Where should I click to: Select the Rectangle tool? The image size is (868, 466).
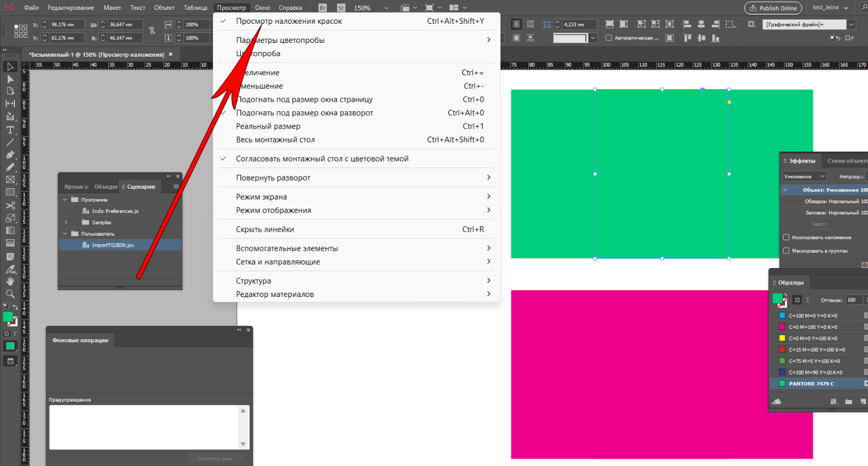pyautogui.click(x=10, y=192)
